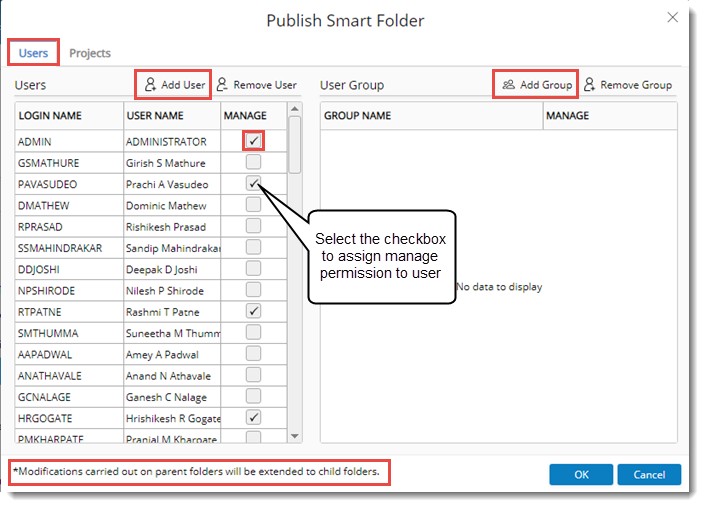This screenshot has width=704, height=507.
Task: Click the Add Group icon button
Action: [x=537, y=85]
